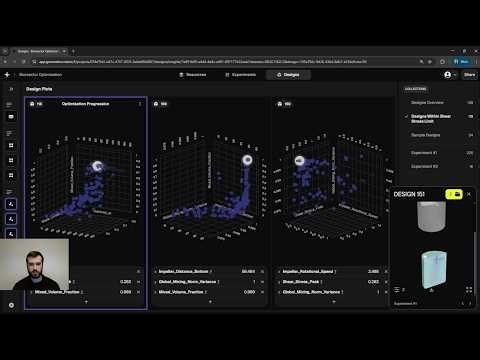Select the first scatter plot type icon in sidebar
This screenshot has height=360, width=480.
click(x=11, y=204)
